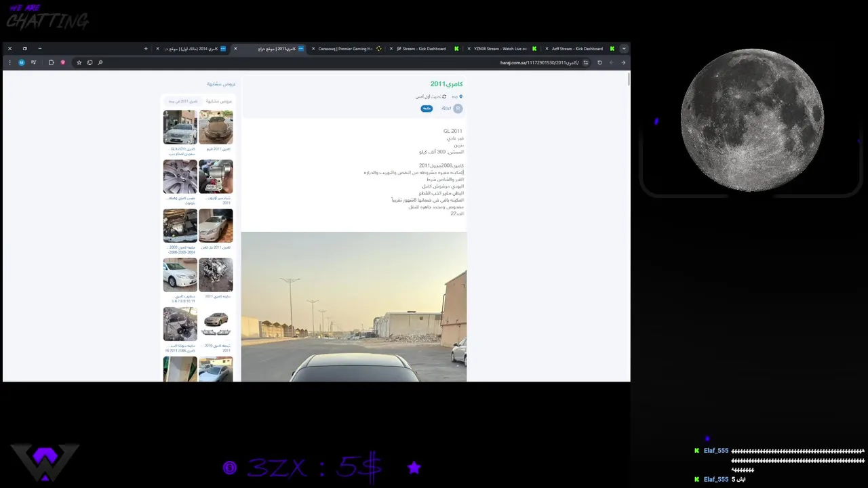
Task: Open the Toyota engine 2006-2011 thumbnail
Action: (180, 324)
